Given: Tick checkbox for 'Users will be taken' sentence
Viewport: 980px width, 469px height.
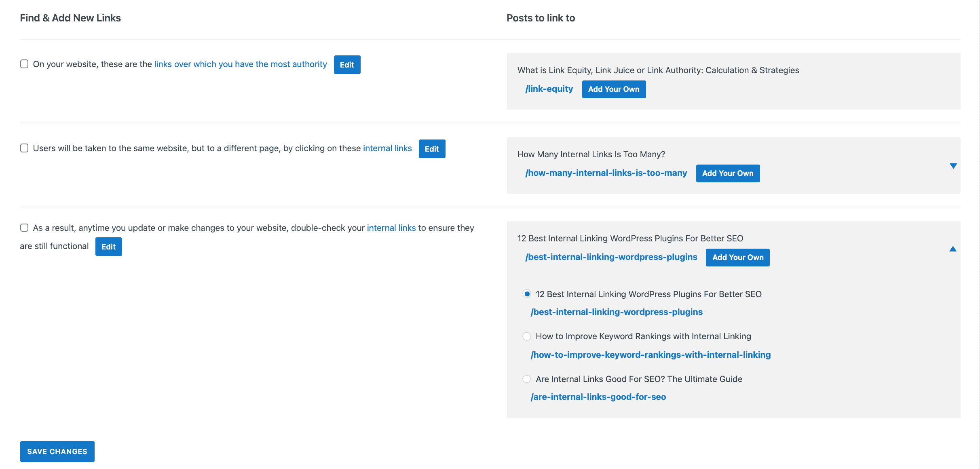Looking at the screenshot, I should [x=24, y=148].
